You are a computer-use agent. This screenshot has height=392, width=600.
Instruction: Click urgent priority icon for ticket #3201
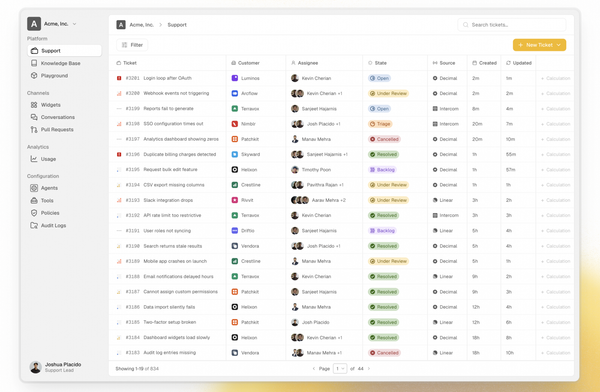coord(119,78)
